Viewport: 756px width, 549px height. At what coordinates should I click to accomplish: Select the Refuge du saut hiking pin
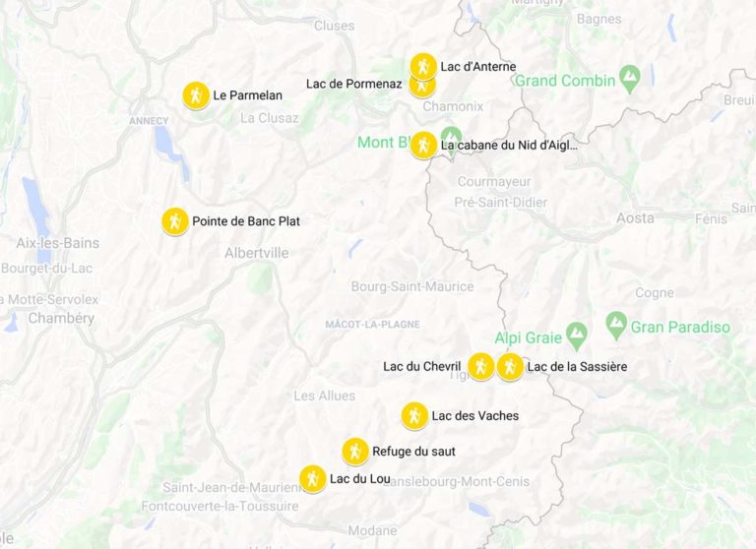coord(355,452)
